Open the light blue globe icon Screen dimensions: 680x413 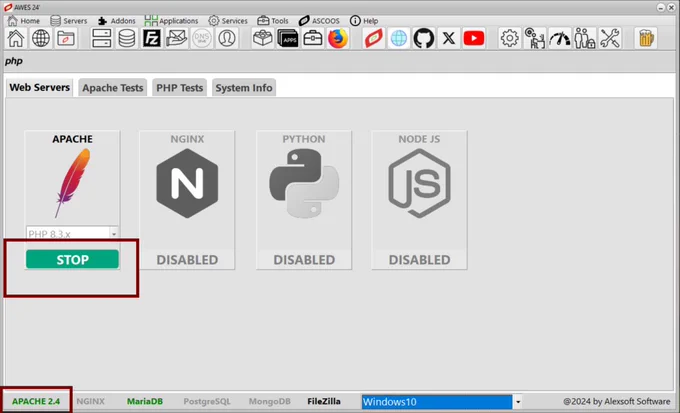click(x=399, y=38)
